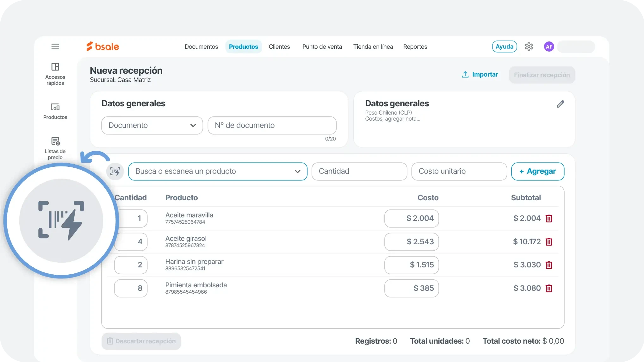Click the AF user avatar
644x362 pixels.
click(549, 47)
